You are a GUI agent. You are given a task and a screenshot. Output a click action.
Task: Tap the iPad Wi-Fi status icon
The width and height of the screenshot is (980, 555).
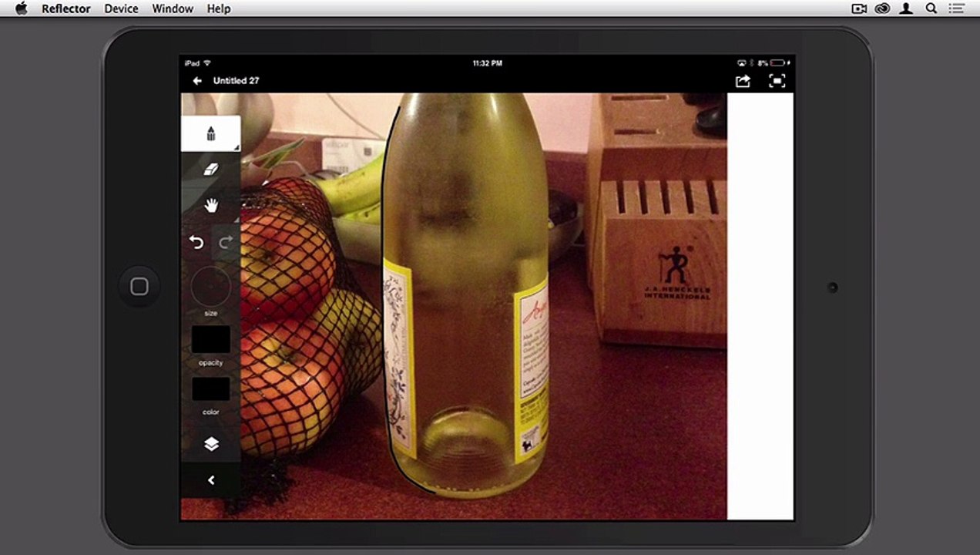point(207,63)
